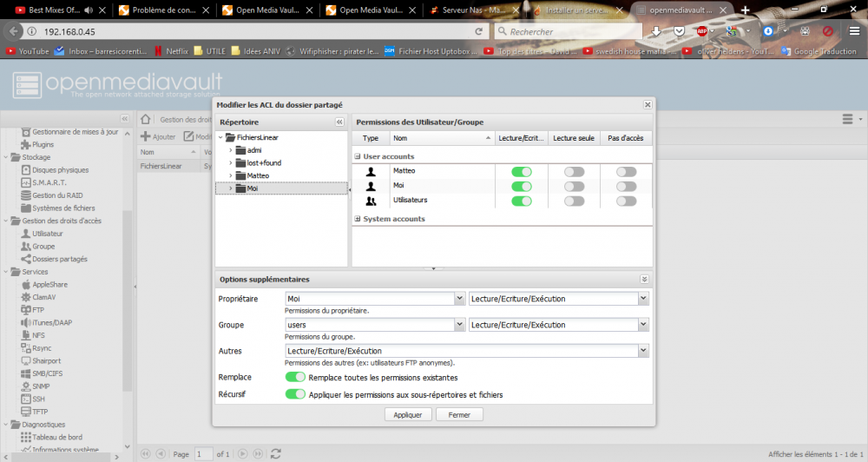The height and width of the screenshot is (462, 868).
Task: Click the Appliquer button
Action: [x=407, y=415]
